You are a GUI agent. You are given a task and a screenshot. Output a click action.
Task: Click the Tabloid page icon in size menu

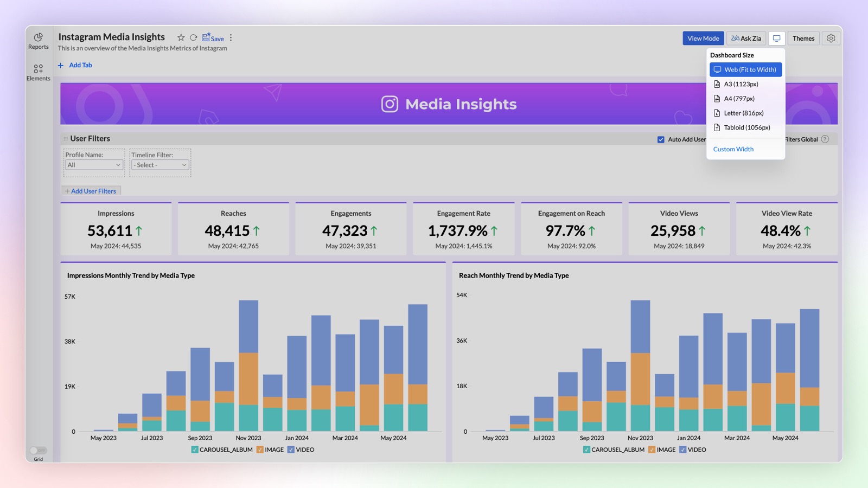pos(717,127)
